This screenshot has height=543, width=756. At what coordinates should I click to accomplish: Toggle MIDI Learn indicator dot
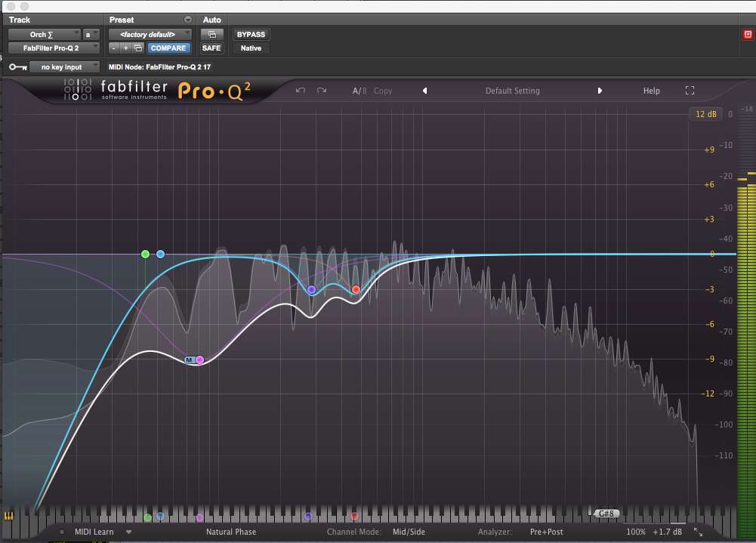[62, 532]
